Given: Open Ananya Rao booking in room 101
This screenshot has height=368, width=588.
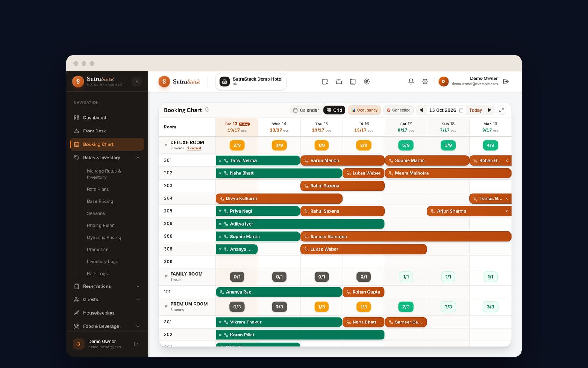Looking at the screenshot, I should [279, 292].
